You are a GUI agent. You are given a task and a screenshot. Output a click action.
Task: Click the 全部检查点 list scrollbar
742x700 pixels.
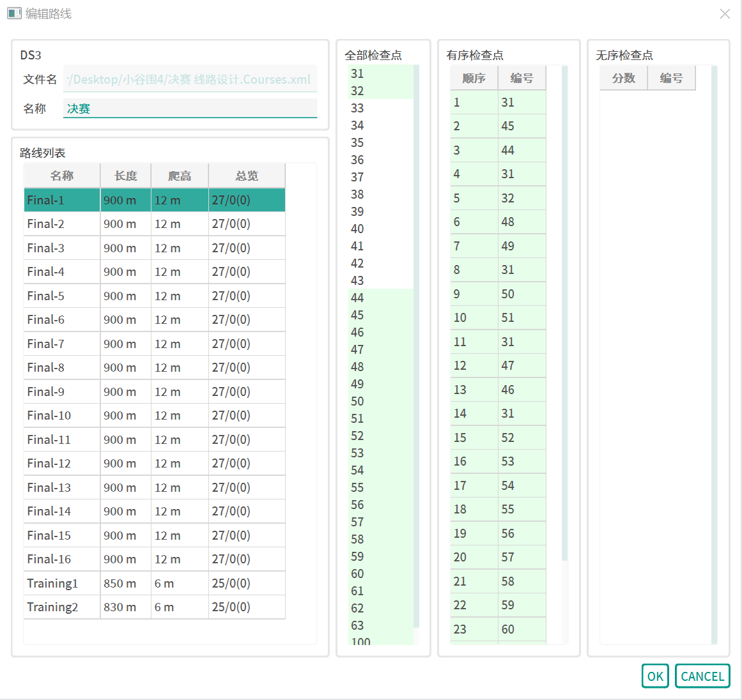click(416, 345)
